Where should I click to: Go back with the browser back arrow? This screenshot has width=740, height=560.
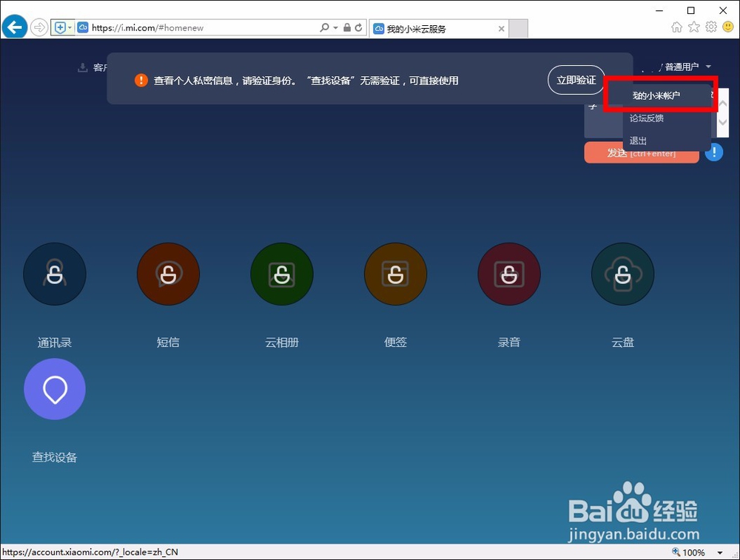[15, 27]
